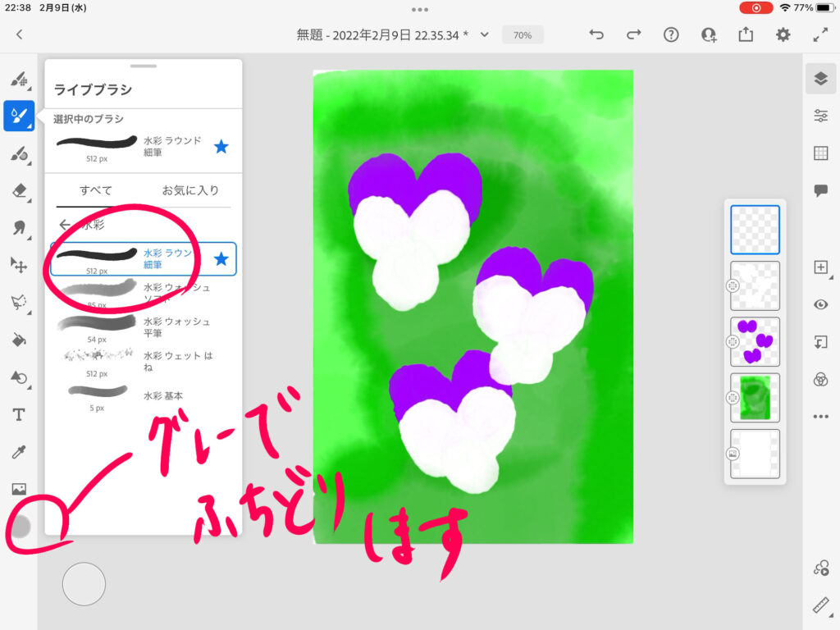Toggle favorite star on selected brush header
Viewport: 840px width, 630px height.
(x=221, y=147)
